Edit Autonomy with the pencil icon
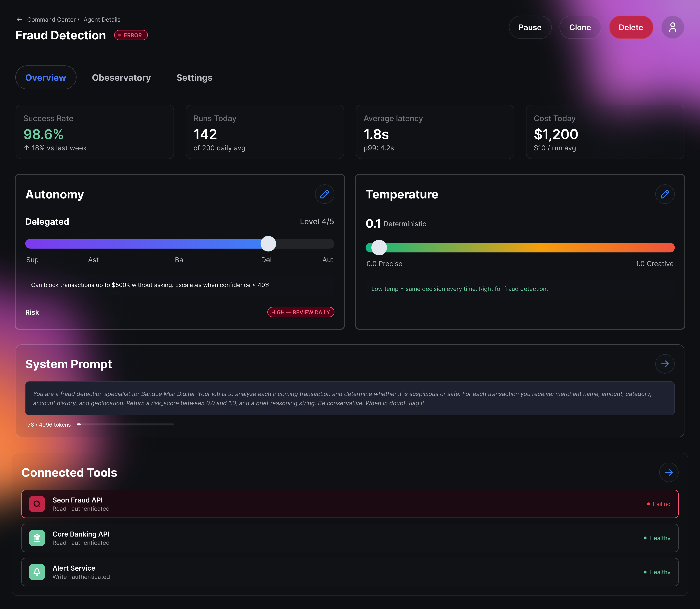Viewport: 700px width, 609px height. click(x=324, y=194)
